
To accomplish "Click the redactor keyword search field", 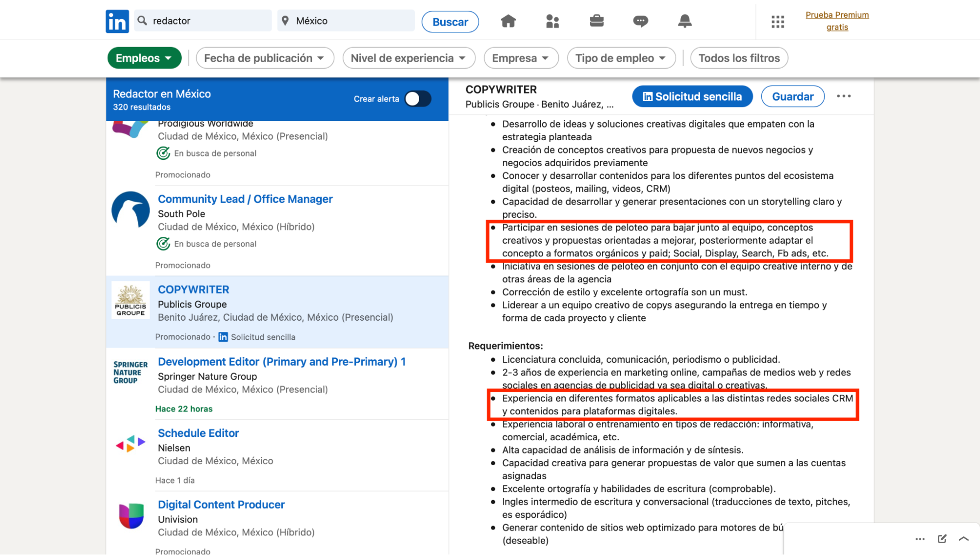I will [x=203, y=21].
